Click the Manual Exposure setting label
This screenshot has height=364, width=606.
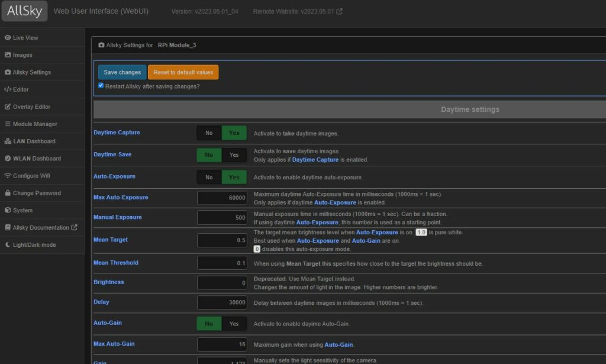pyautogui.click(x=118, y=217)
